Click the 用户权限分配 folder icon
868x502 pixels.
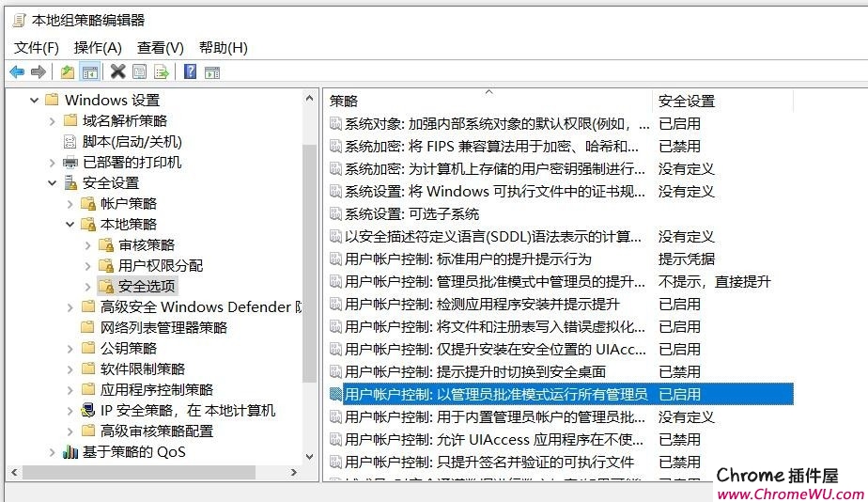[106, 266]
